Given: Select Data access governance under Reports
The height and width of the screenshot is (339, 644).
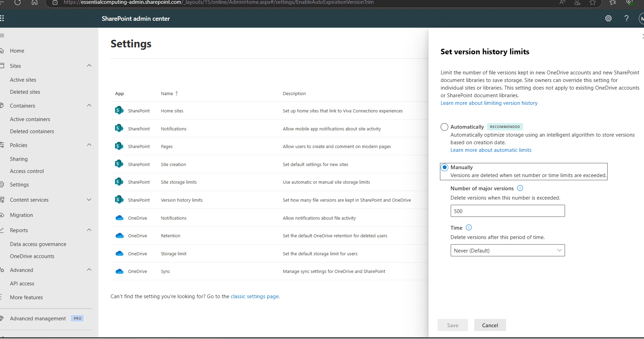Looking at the screenshot, I should coord(38,244).
